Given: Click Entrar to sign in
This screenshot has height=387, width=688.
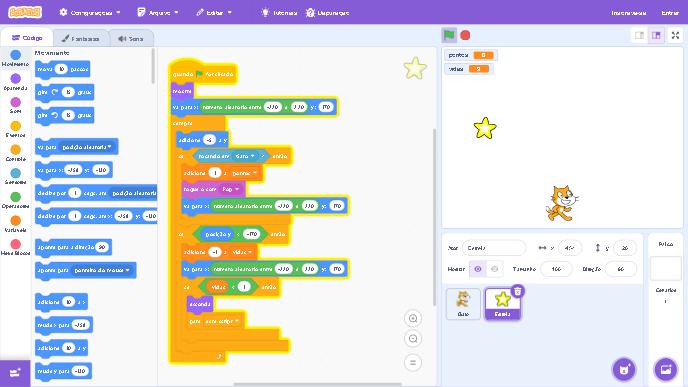Looking at the screenshot, I should click(x=670, y=13).
